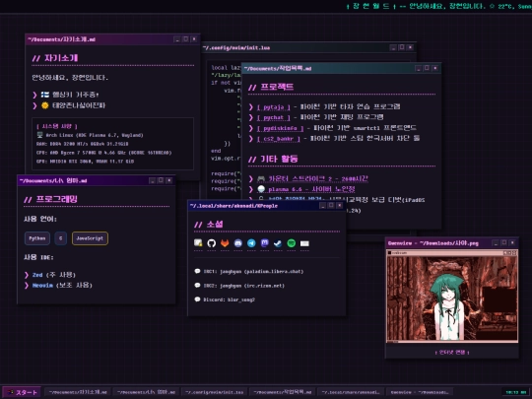Click the init.lua window title bar
532x399 pixels.
click(x=308, y=47)
